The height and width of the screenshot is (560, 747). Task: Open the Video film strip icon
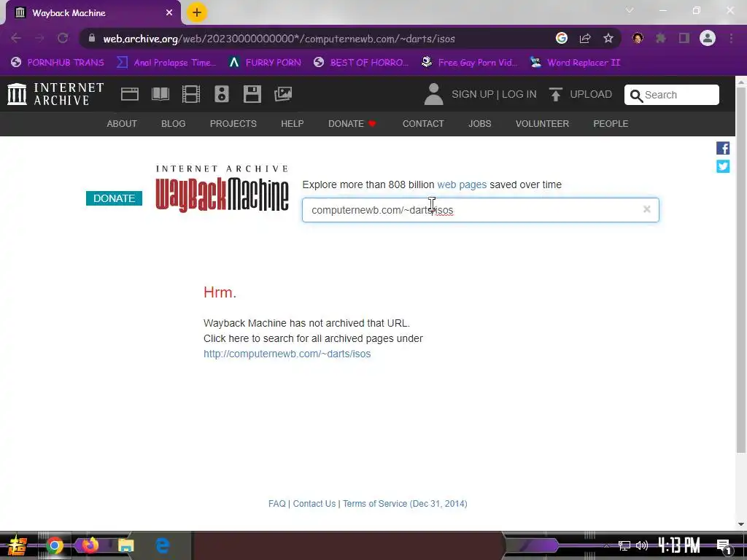[x=191, y=94]
